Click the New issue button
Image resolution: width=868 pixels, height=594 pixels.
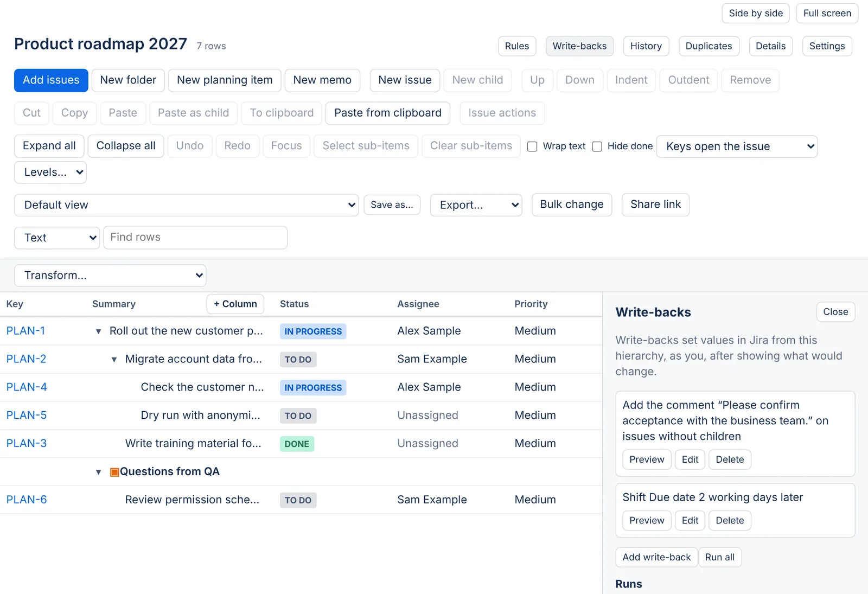[x=405, y=80]
